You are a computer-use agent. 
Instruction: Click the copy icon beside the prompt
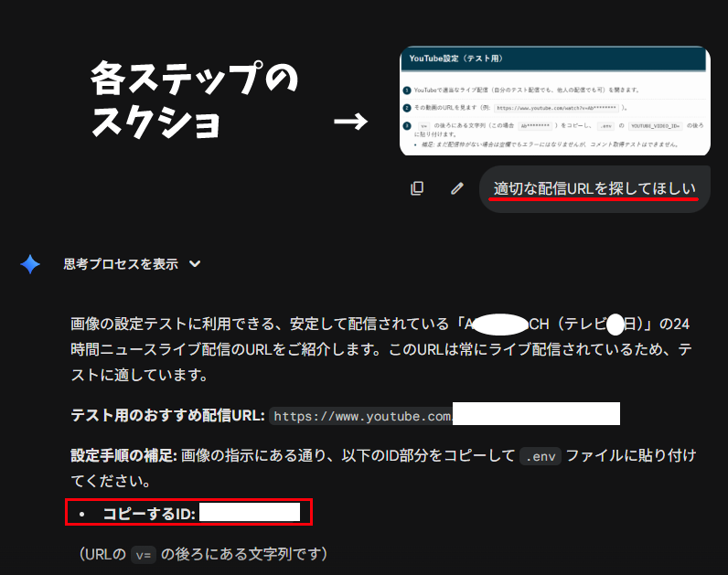click(x=417, y=188)
